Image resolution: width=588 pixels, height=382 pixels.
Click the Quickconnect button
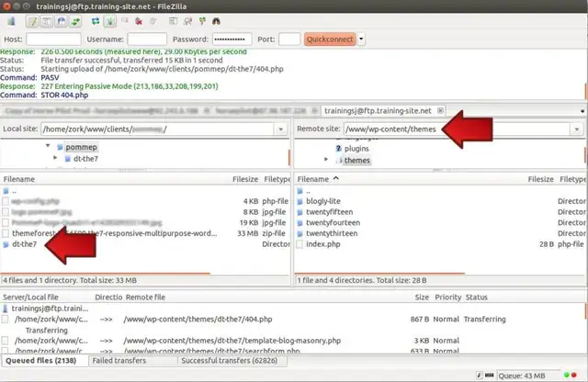[330, 39]
